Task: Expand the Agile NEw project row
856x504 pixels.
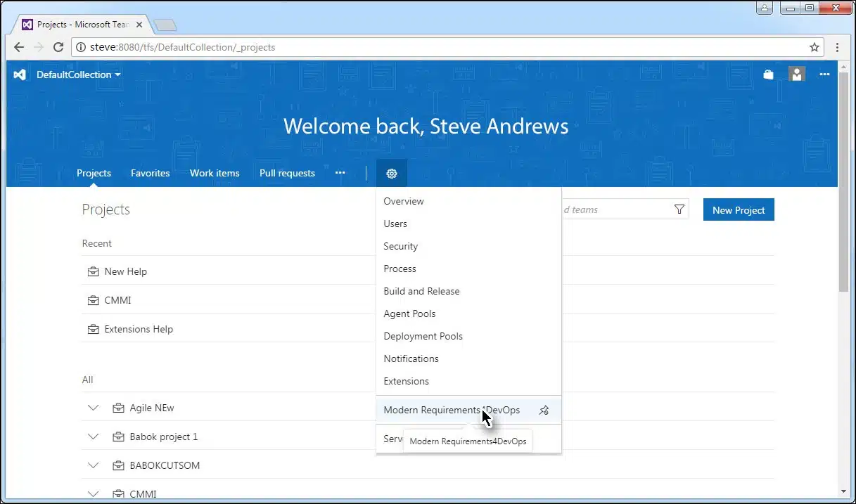Action: 94,408
